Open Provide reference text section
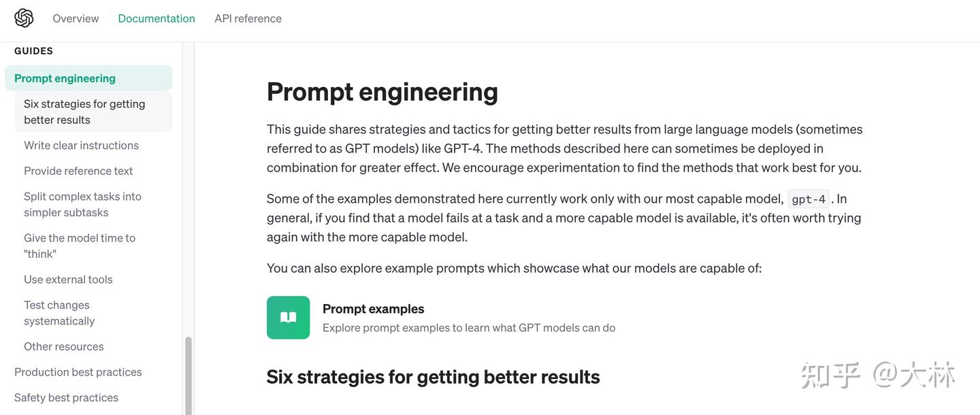Image resolution: width=980 pixels, height=415 pixels. pyautogui.click(x=78, y=171)
